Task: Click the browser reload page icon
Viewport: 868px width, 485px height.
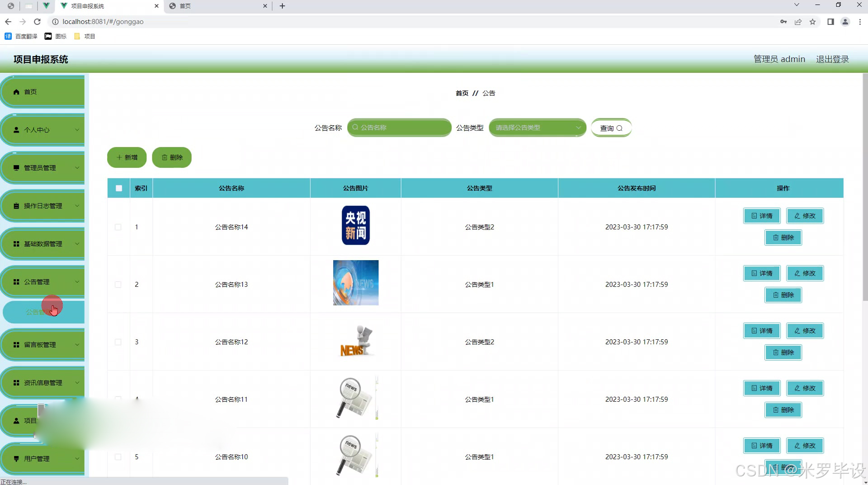Action: click(x=38, y=22)
